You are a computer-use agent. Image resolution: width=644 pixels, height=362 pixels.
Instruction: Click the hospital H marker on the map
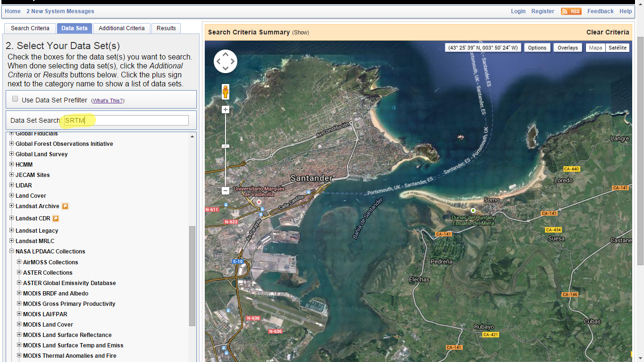point(259,202)
